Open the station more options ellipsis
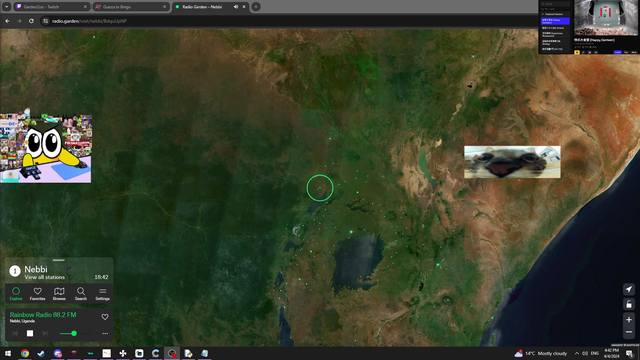 105,333
